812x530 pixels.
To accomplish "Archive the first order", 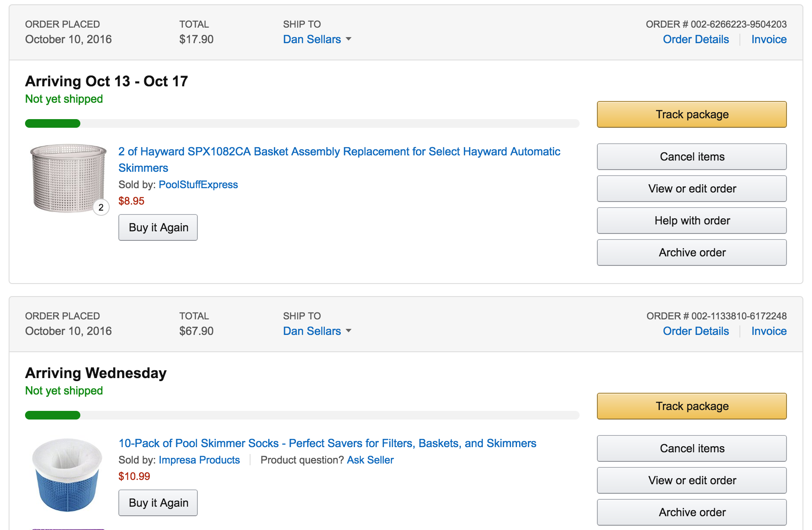I will (691, 252).
